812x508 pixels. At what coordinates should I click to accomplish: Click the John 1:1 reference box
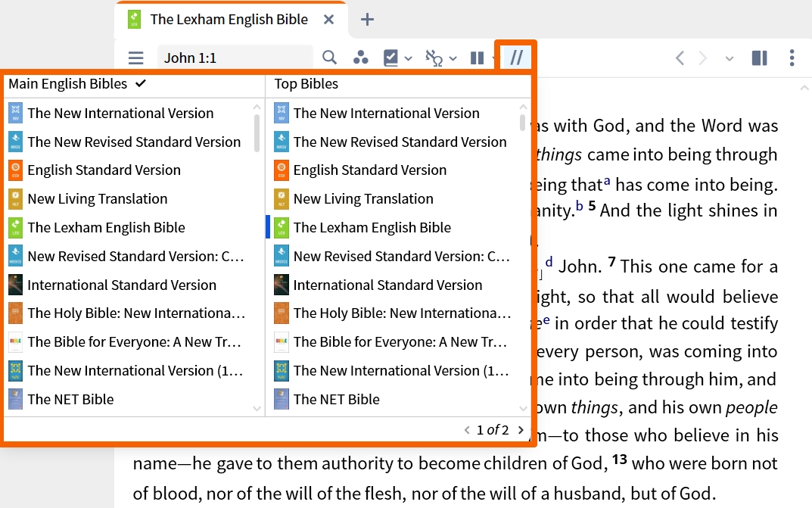235,58
